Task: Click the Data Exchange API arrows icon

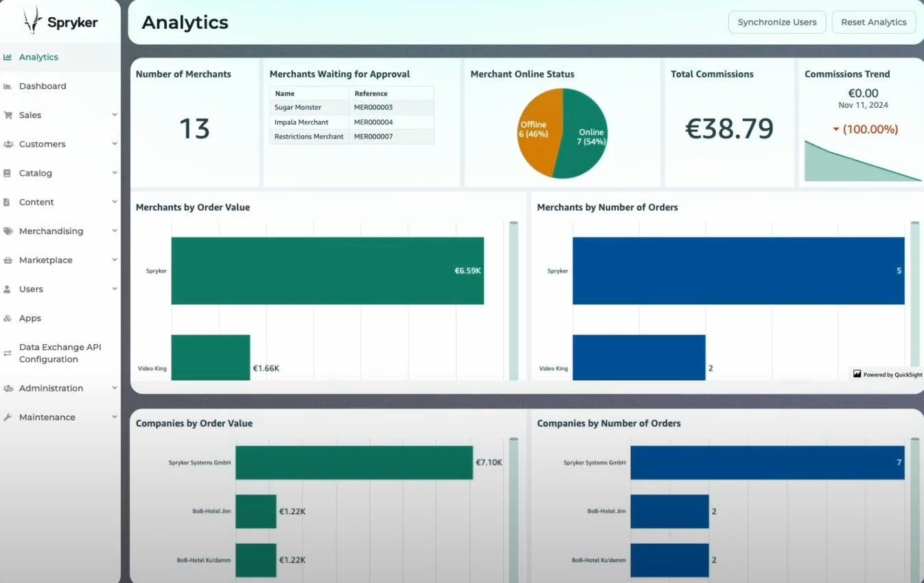Action: point(8,353)
